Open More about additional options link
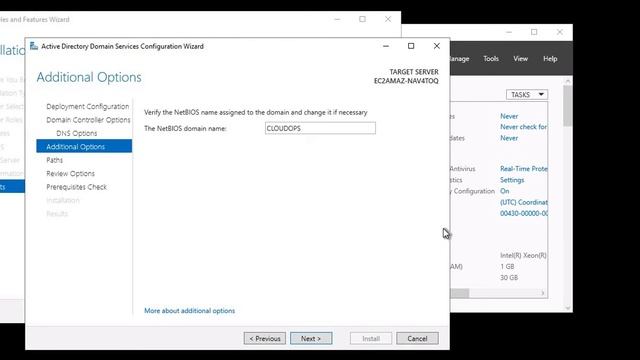Screen dimensions: 640x360 (x=189, y=311)
